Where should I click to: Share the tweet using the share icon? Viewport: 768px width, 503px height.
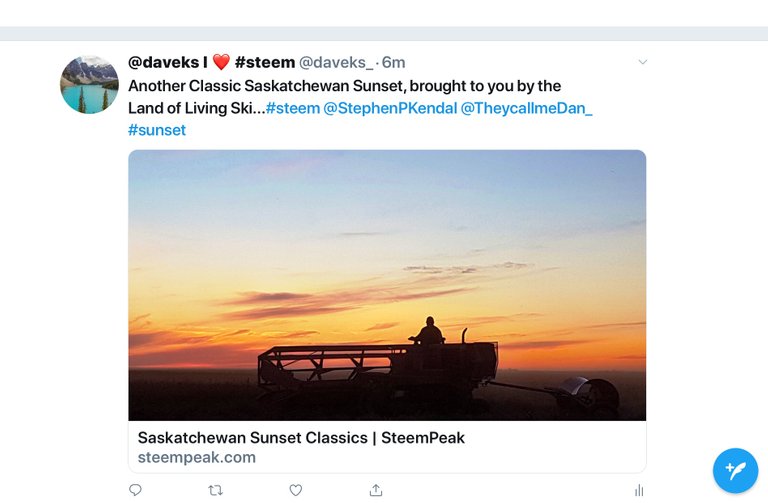[x=376, y=490]
